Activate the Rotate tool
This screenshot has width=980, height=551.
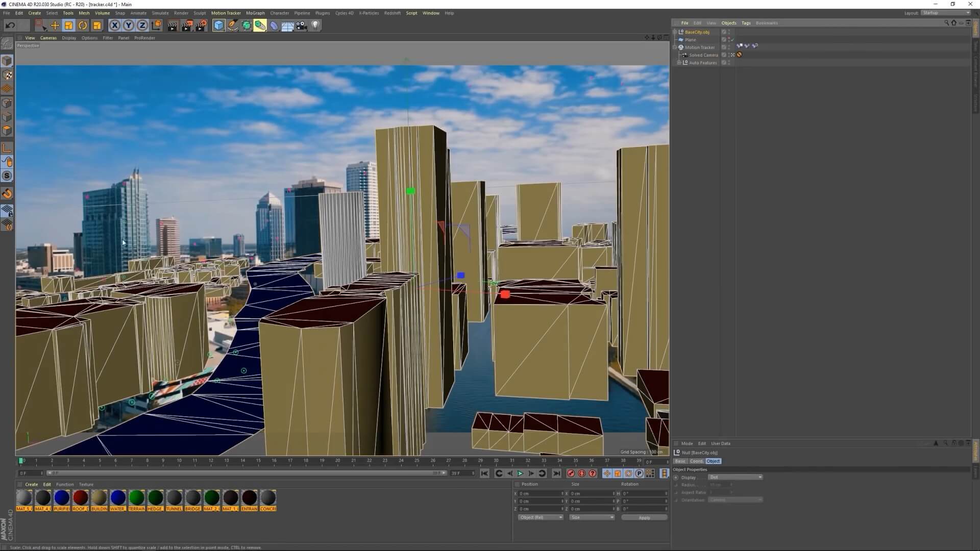[83, 26]
